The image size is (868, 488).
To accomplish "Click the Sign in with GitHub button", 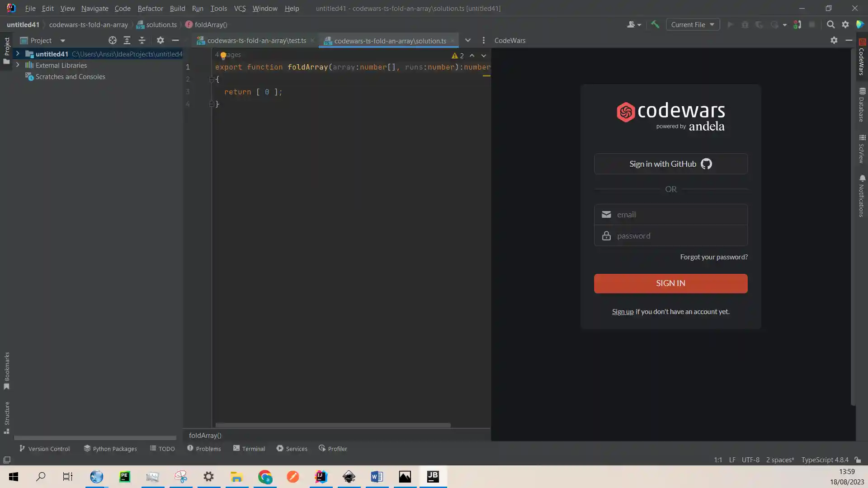I will point(670,164).
